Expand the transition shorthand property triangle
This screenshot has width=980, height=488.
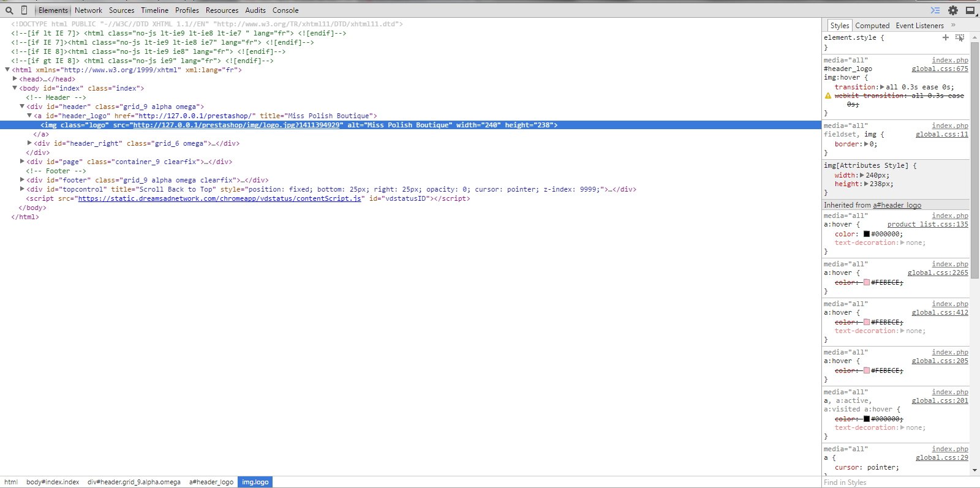(882, 87)
